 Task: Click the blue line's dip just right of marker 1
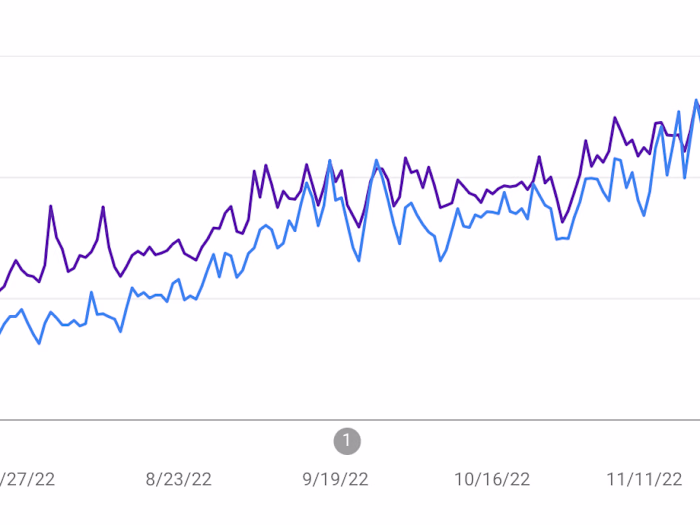(359, 260)
